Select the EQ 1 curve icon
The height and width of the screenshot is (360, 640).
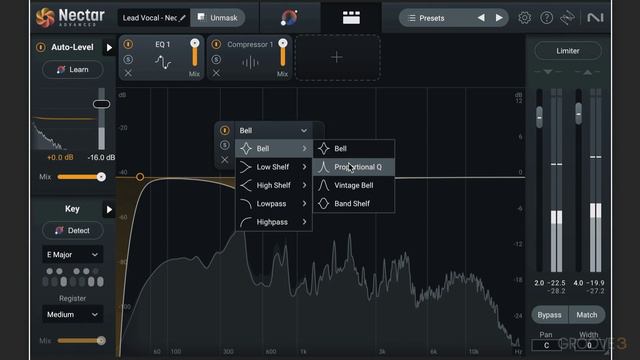coord(163,62)
